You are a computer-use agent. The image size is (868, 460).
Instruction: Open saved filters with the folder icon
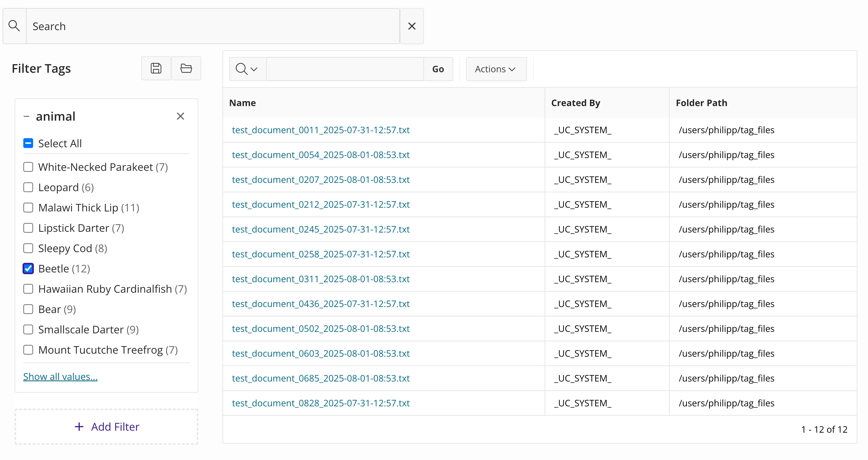(x=186, y=68)
